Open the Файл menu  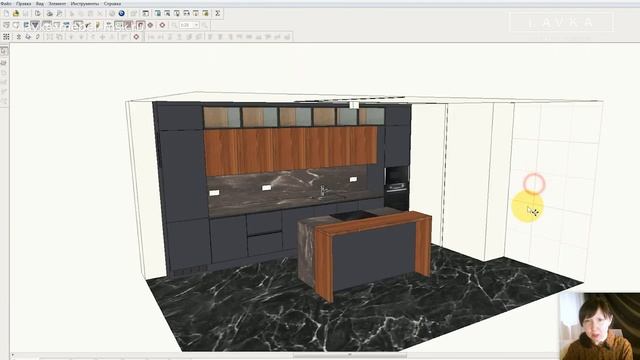pos(6,3)
